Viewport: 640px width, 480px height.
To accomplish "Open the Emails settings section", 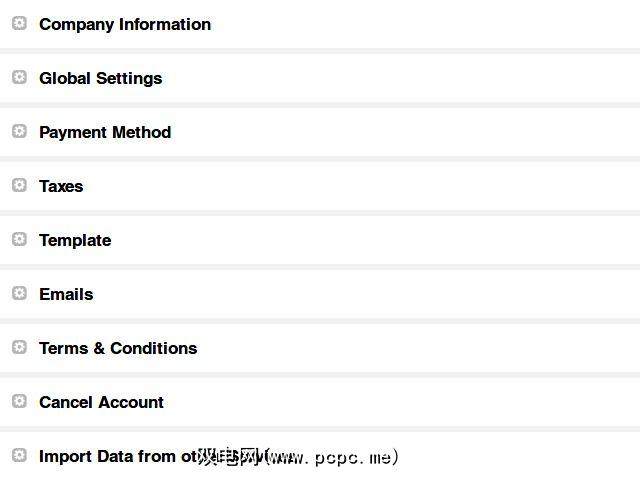I will tap(66, 294).
